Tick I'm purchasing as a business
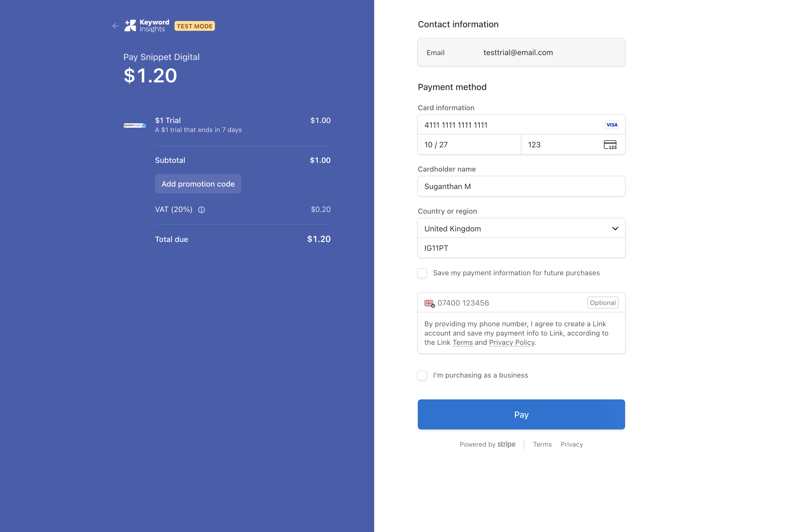 [422, 375]
